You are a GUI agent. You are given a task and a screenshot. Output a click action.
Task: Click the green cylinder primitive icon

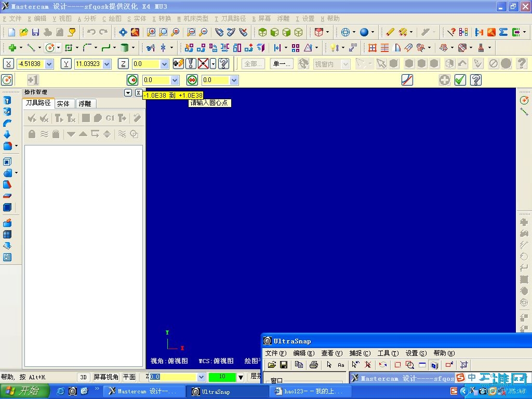tap(125, 48)
